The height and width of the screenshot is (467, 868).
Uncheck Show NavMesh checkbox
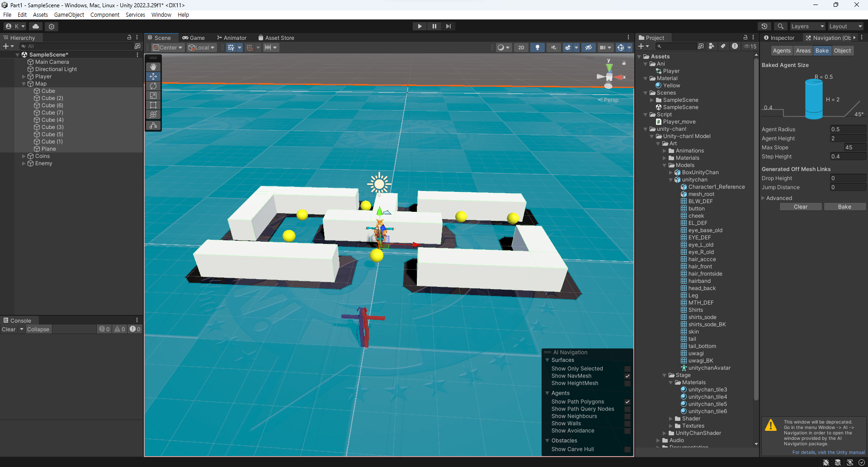click(x=627, y=376)
